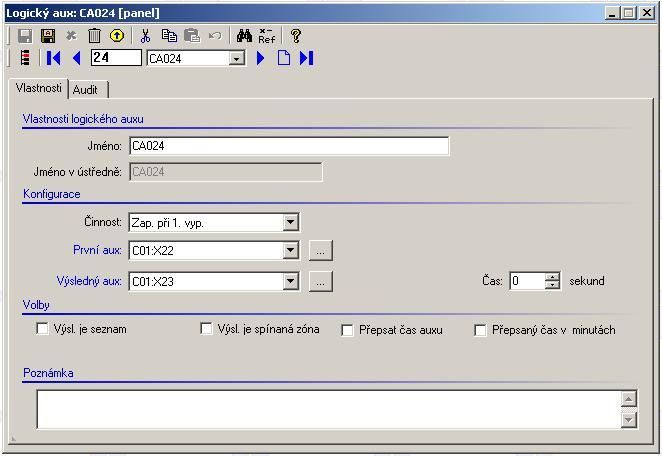This screenshot has height=456, width=662.
Task: Click the browse button next to První aux
Action: click(x=319, y=251)
